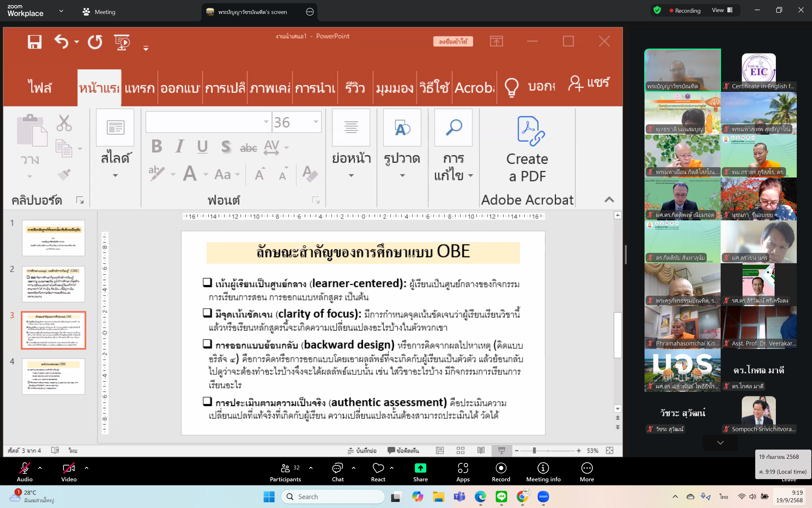The width and height of the screenshot is (812, 508).
Task: Click the Format Painter brush icon
Action: 64,174
